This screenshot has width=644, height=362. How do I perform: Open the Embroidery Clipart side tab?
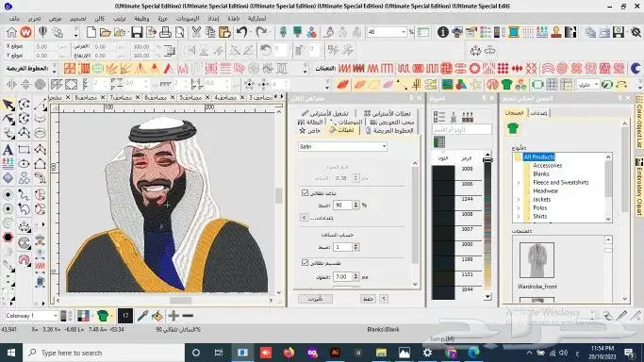point(639,187)
